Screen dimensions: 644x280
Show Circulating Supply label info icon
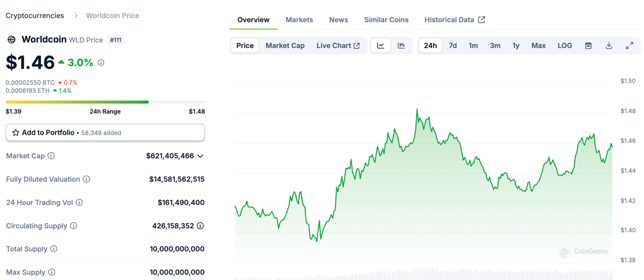click(74, 226)
